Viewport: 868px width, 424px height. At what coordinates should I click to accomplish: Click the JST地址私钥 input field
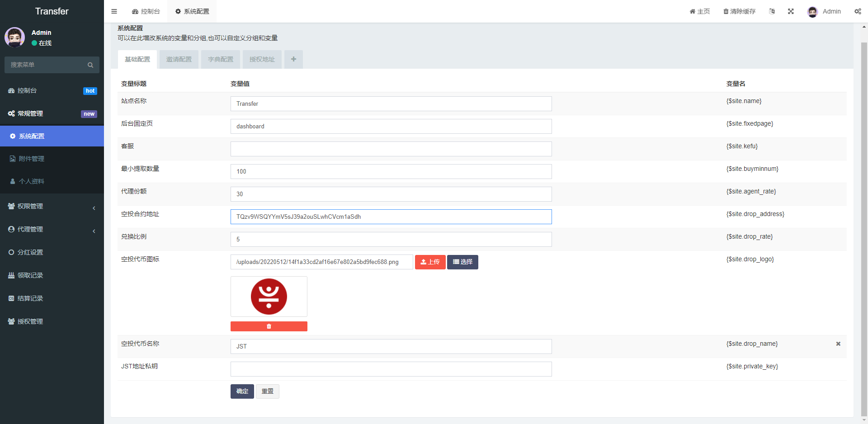point(391,369)
